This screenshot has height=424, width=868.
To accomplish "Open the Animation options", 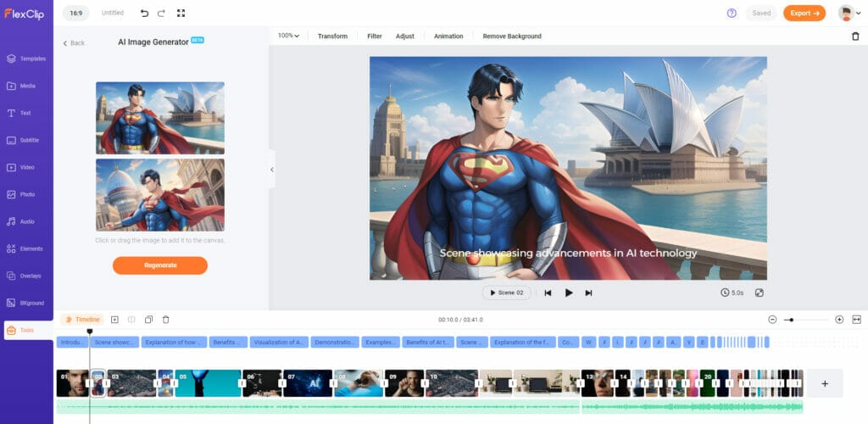I will click(x=448, y=36).
